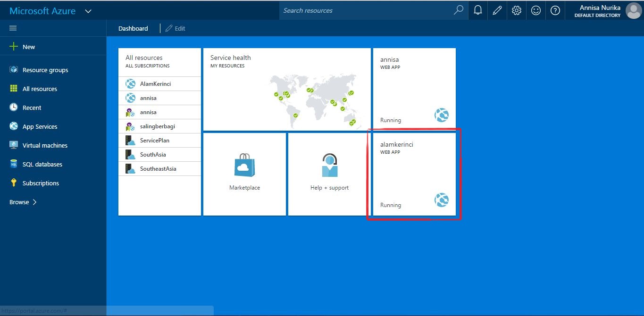This screenshot has width=644, height=316.
Task: Click the smiley feedback icon
Action: click(x=536, y=10)
